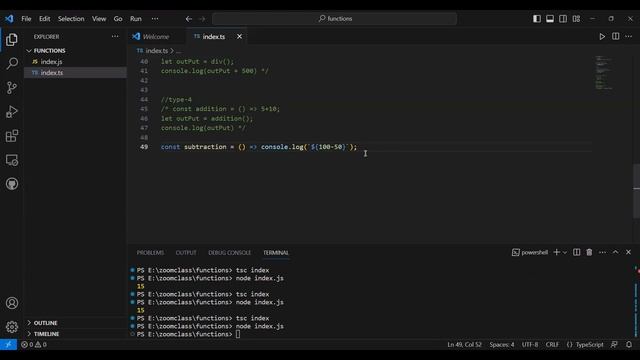The height and width of the screenshot is (360, 640).
Task: Open the hidden menu items ellipsis in menu bar
Action: coord(155,19)
